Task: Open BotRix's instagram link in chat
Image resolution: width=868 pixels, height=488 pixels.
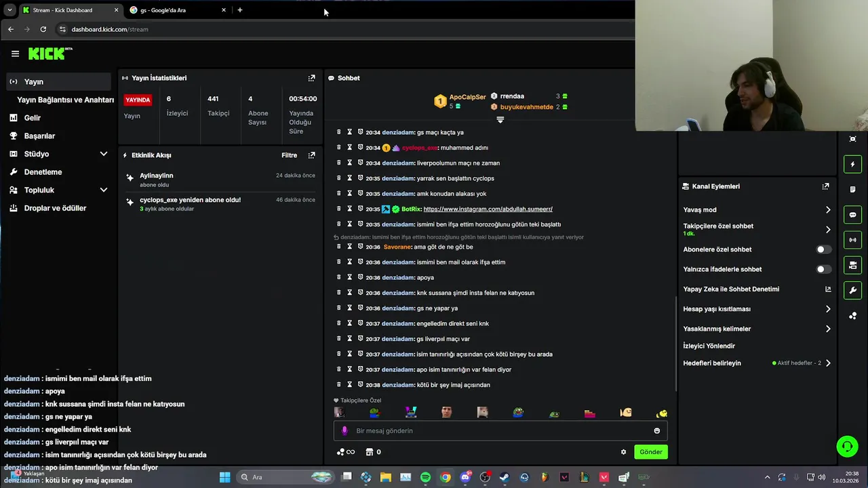Action: click(488, 209)
